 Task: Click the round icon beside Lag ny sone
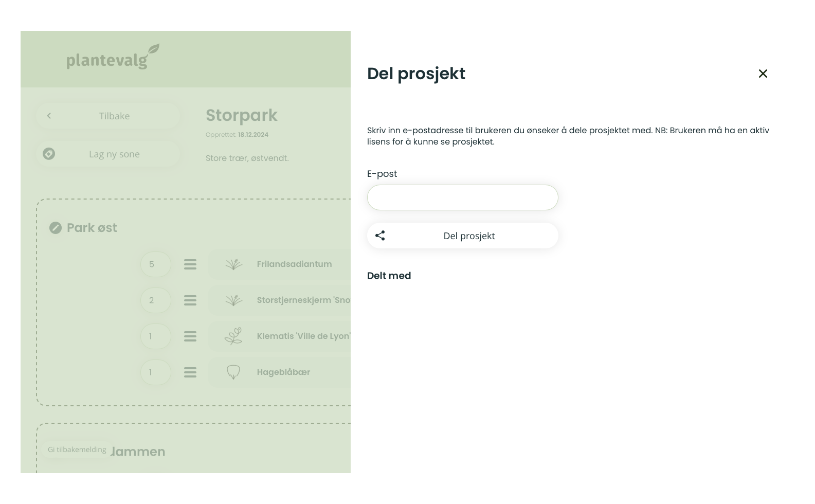pyautogui.click(x=49, y=154)
